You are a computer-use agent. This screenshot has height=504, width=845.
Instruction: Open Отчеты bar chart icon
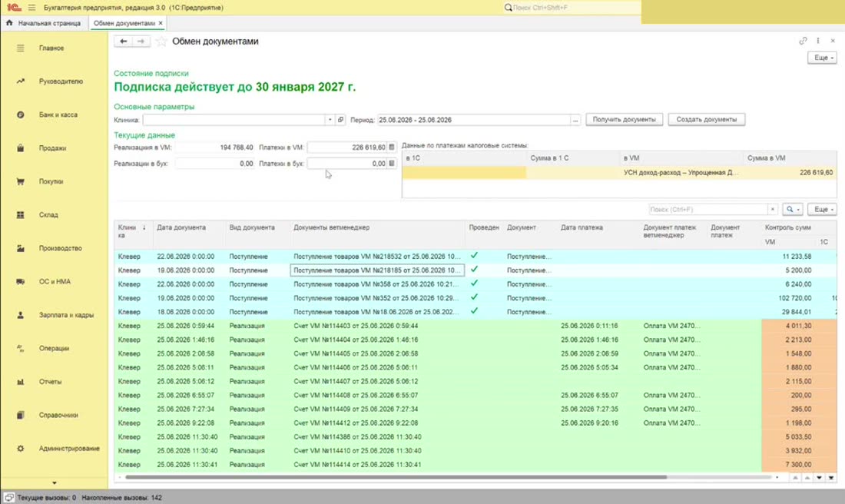coord(21,382)
